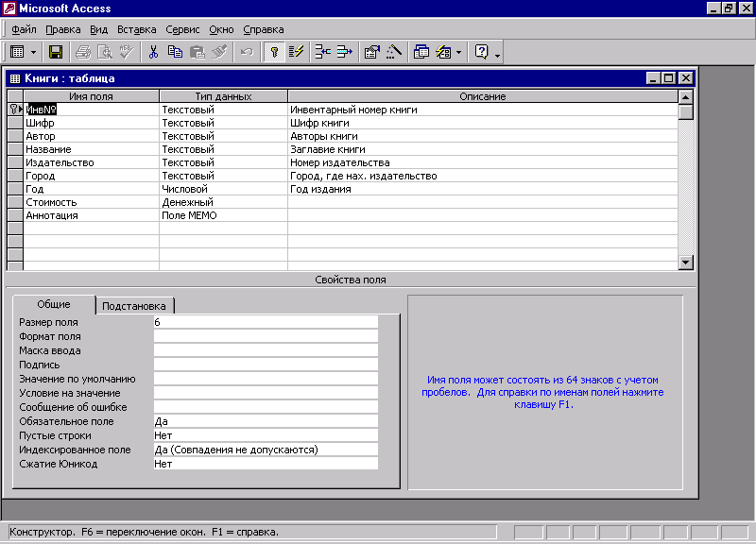Click the ИнвN° field name cell
Viewport: 756px width, 544px height.
click(91, 110)
